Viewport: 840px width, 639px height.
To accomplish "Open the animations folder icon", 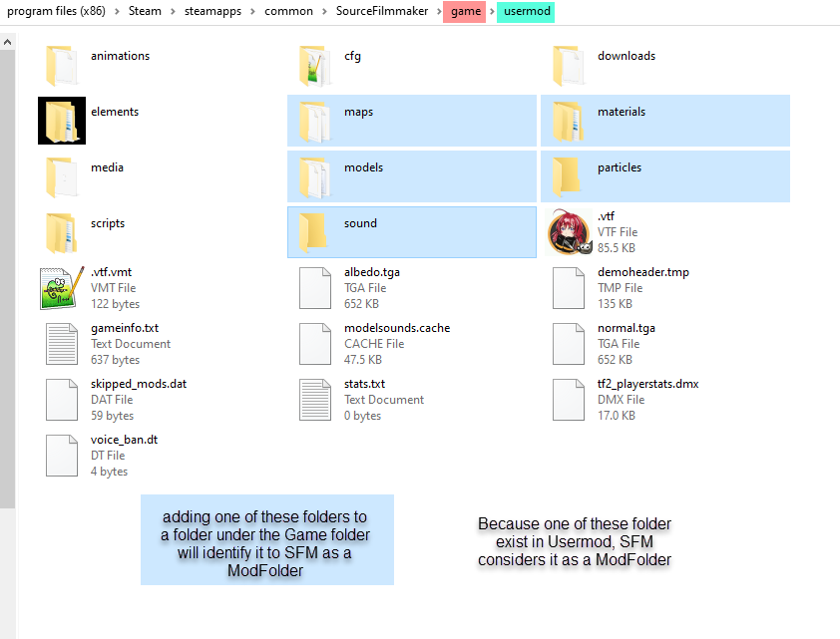I will point(62,65).
